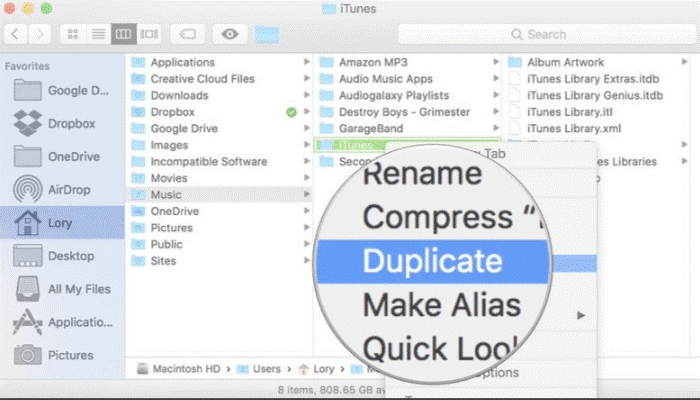The width and height of the screenshot is (700, 400).
Task: Open Applicatio... in Favorites sidebar
Action: 62,322
